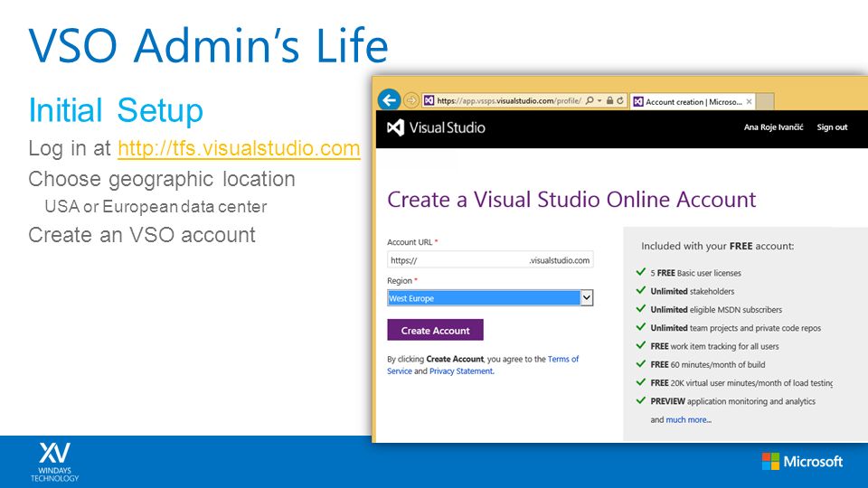Open the address bar dropdown arrow
Image resolution: width=868 pixels, height=488 pixels.
point(599,100)
